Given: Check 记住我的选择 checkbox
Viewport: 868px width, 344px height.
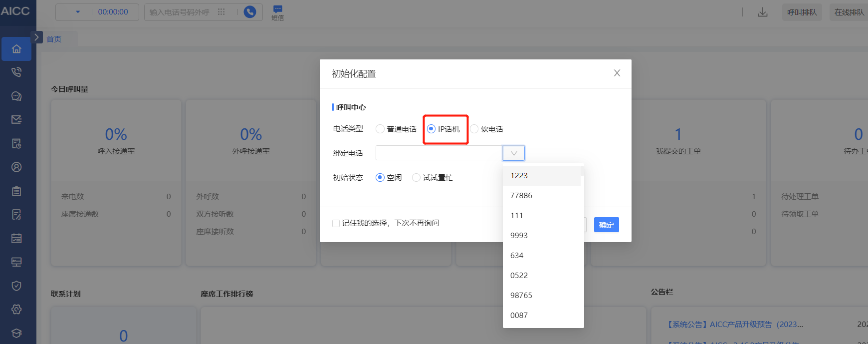Looking at the screenshot, I should [336, 223].
